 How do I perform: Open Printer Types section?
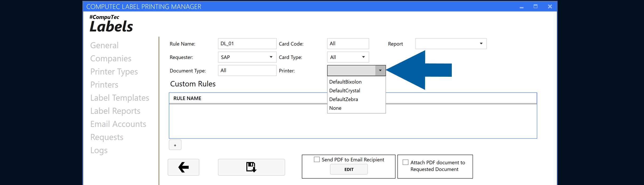coord(114,72)
